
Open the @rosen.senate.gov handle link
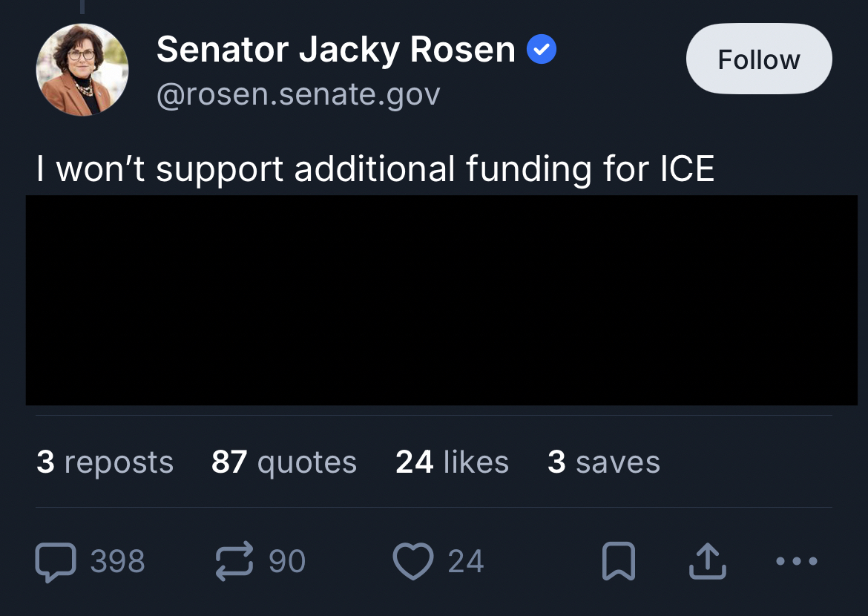click(298, 94)
